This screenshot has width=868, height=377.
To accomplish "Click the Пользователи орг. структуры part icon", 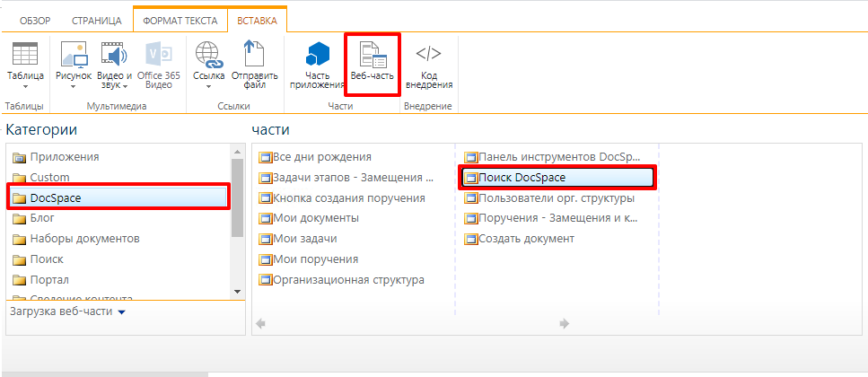I will pyautogui.click(x=471, y=198).
